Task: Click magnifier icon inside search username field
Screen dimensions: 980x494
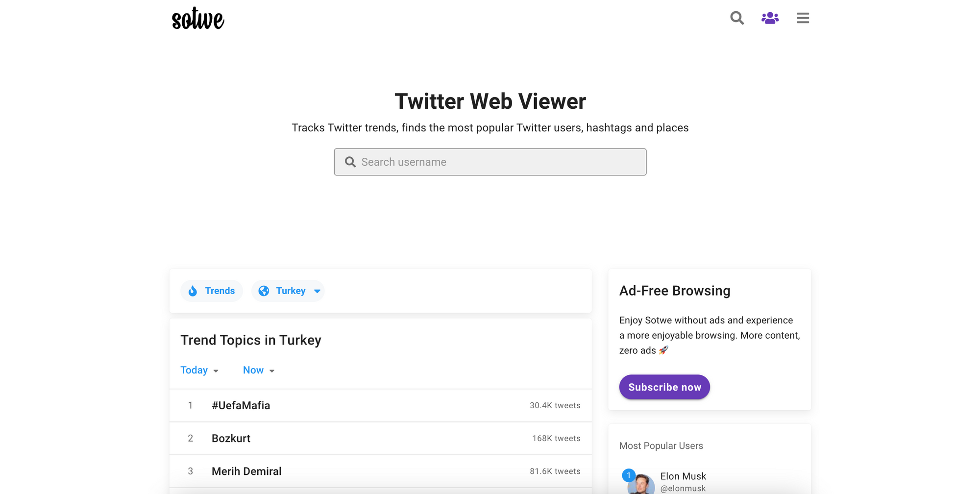Action: tap(350, 162)
